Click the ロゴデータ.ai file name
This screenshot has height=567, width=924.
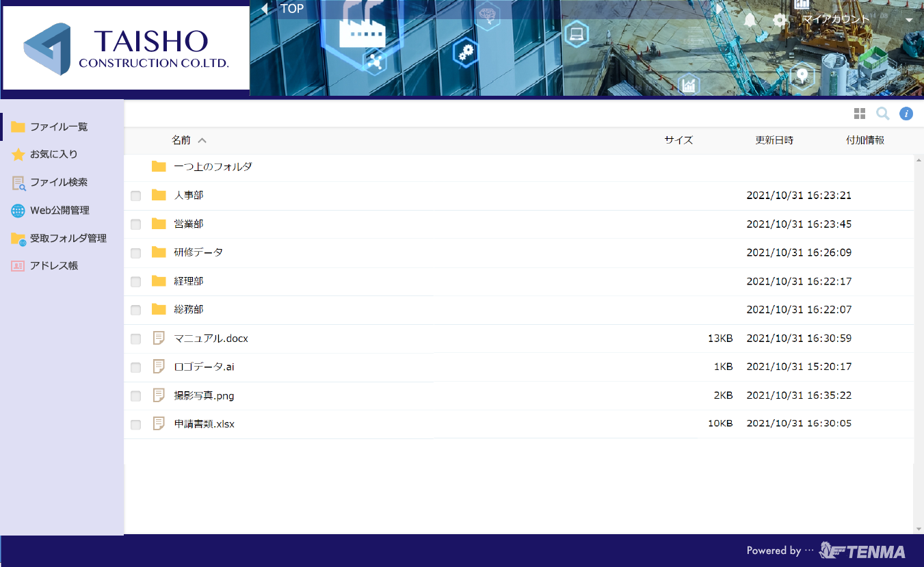click(x=204, y=367)
